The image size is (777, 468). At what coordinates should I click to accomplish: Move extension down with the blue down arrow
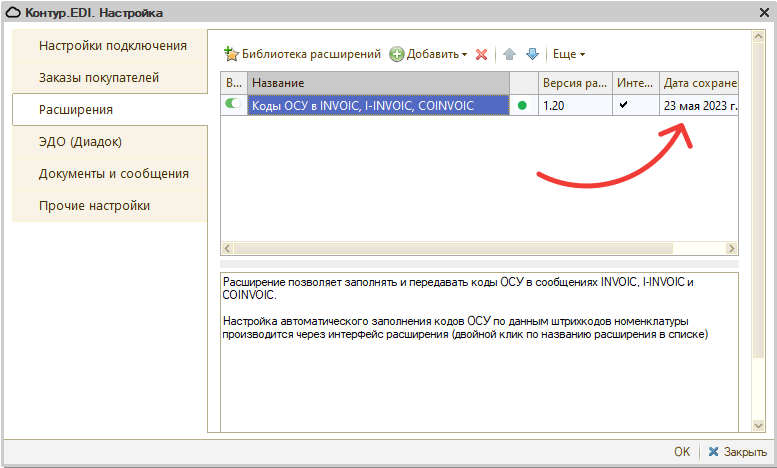tap(532, 54)
